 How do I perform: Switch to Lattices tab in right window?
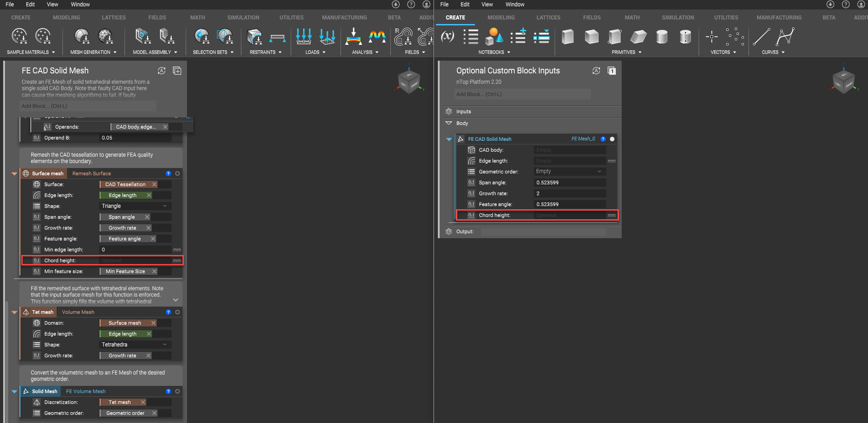click(548, 18)
